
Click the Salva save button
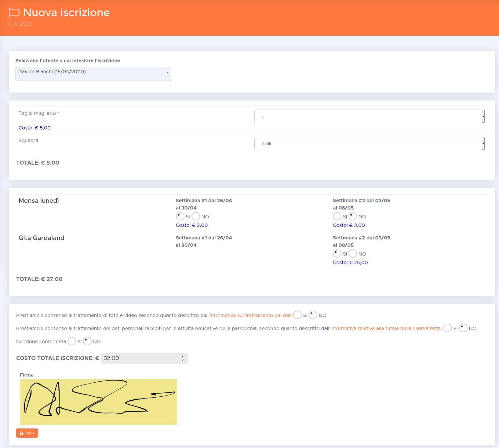[27, 433]
